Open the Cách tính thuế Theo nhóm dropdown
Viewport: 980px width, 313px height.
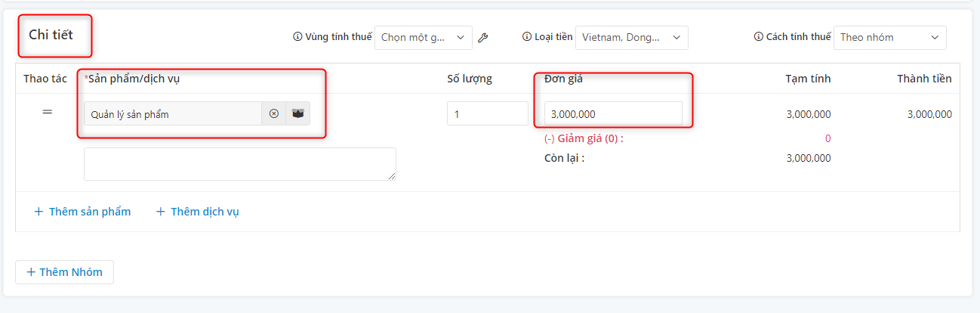[x=890, y=37]
